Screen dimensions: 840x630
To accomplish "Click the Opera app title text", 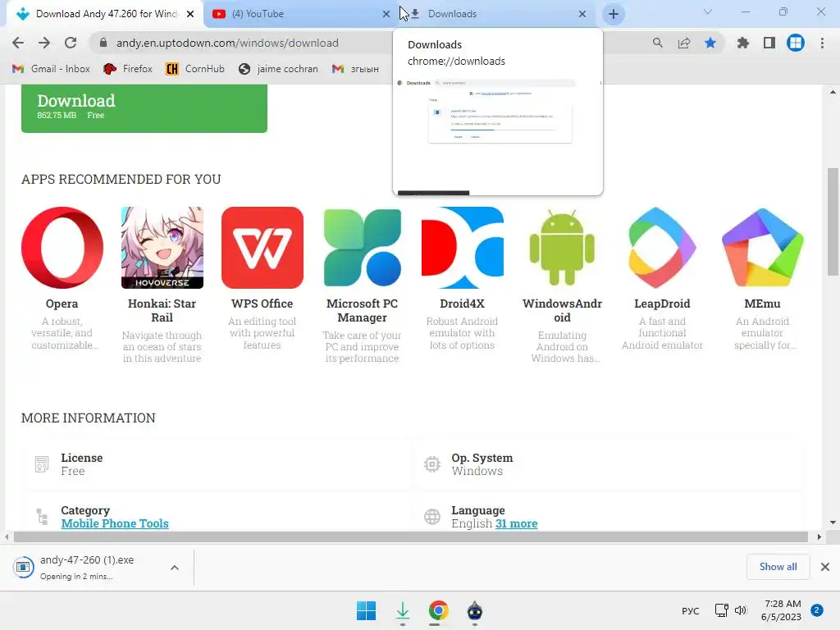I will tap(62, 304).
